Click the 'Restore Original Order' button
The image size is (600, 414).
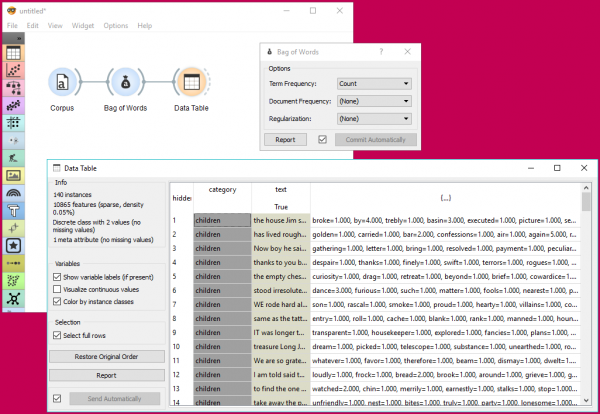106,357
